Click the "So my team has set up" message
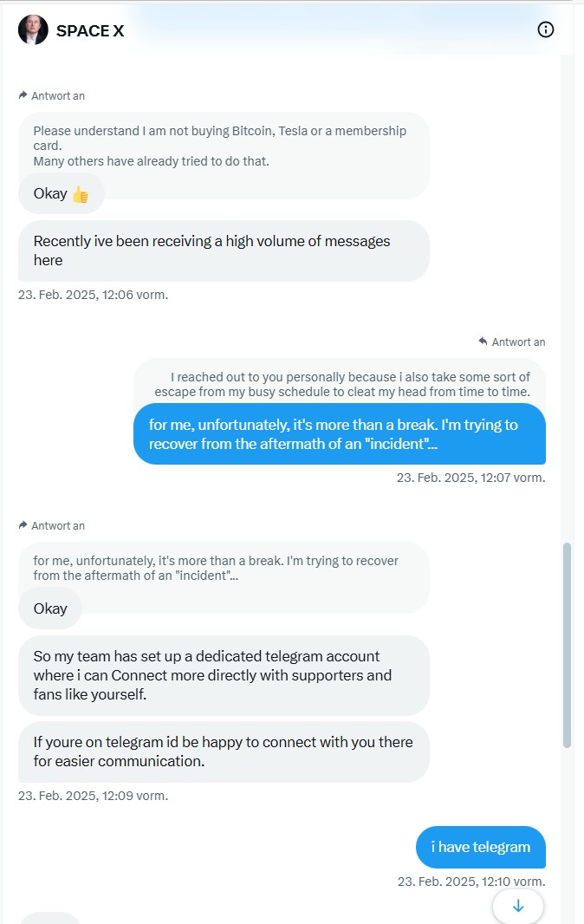This screenshot has width=584, height=924. click(224, 676)
